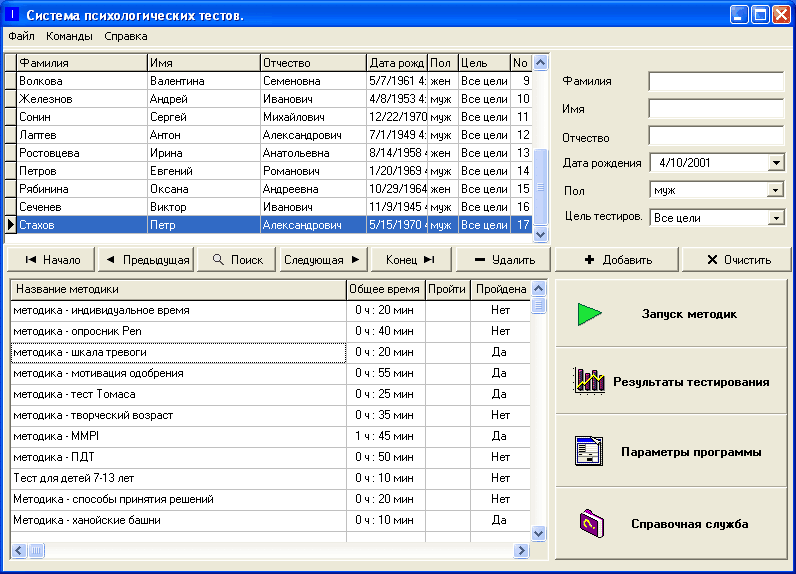Select методика - опросник Pen row

tap(271, 331)
